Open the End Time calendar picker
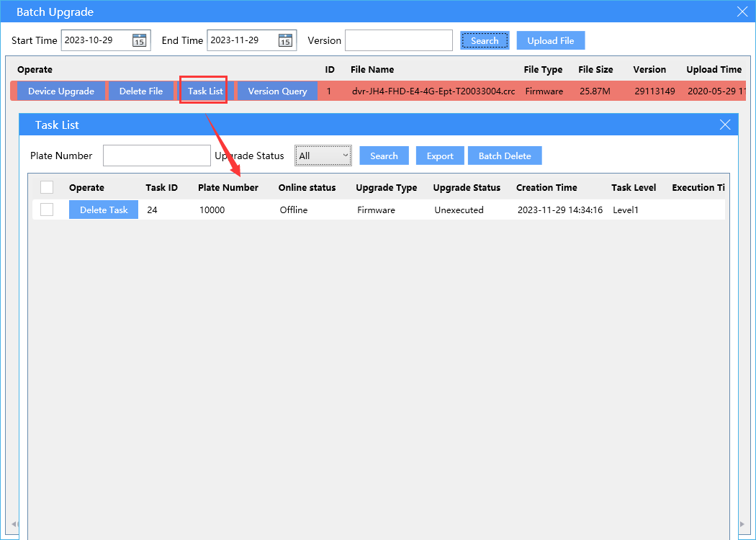This screenshot has width=756, height=540. [285, 40]
